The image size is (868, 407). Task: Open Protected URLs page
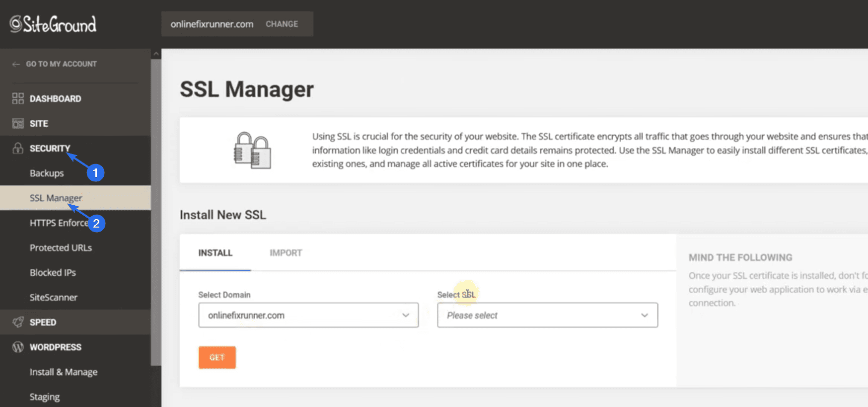61,247
